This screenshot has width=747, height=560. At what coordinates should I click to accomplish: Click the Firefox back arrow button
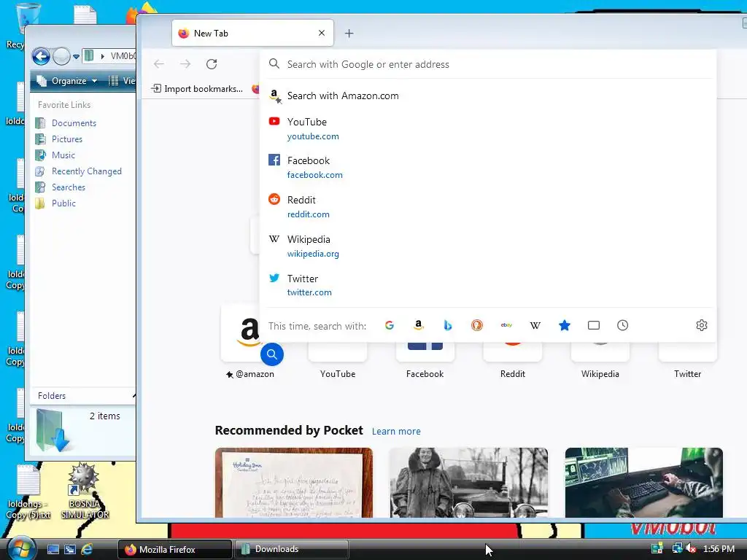[x=159, y=64]
